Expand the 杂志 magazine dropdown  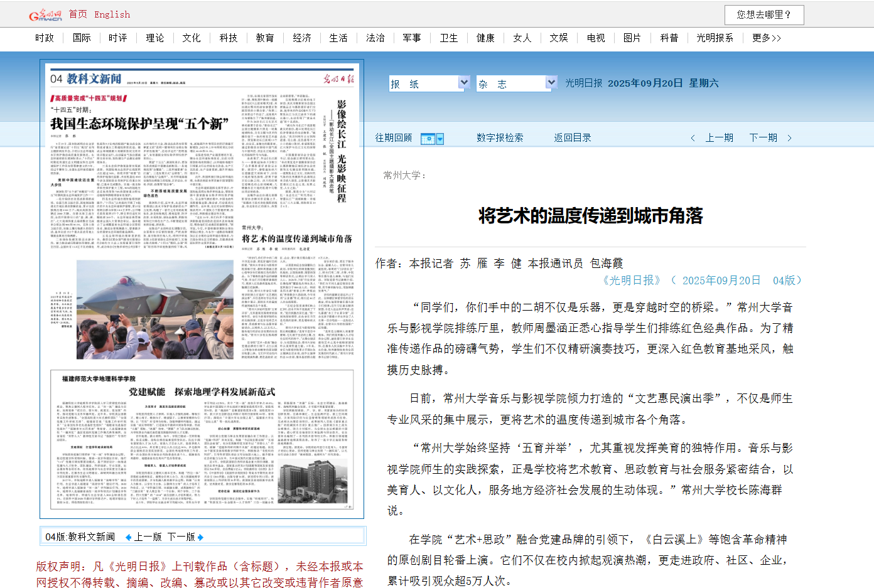(x=551, y=83)
